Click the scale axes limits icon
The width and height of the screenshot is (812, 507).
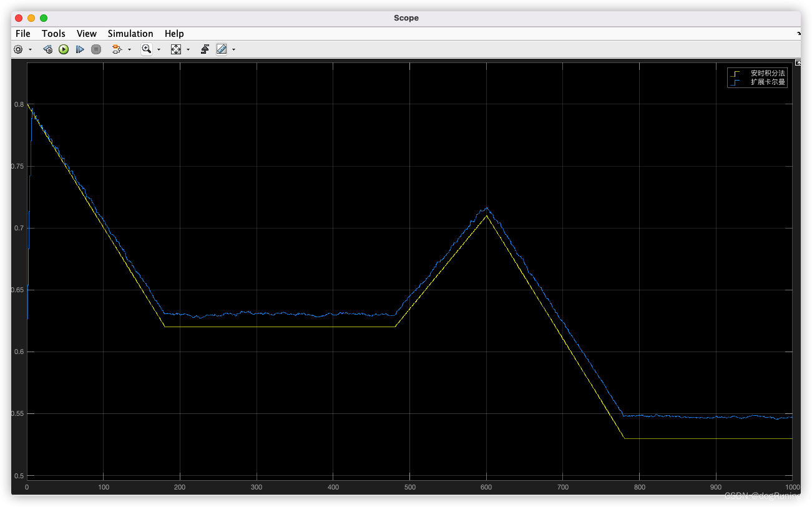(x=176, y=49)
